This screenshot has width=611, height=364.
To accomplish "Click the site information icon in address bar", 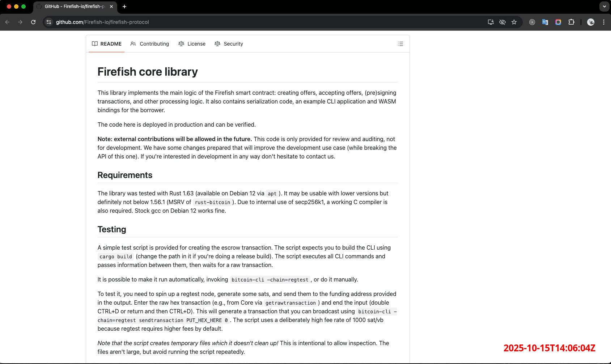I will 48,22.
